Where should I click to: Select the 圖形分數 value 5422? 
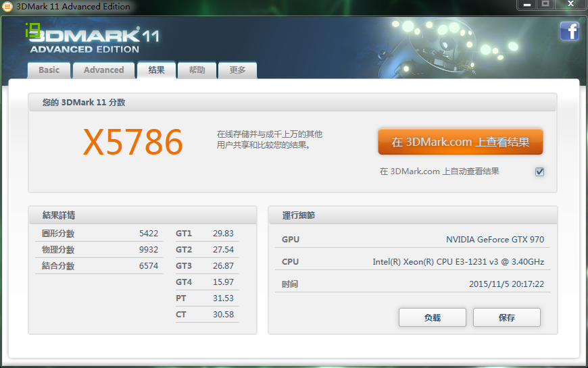click(x=149, y=234)
